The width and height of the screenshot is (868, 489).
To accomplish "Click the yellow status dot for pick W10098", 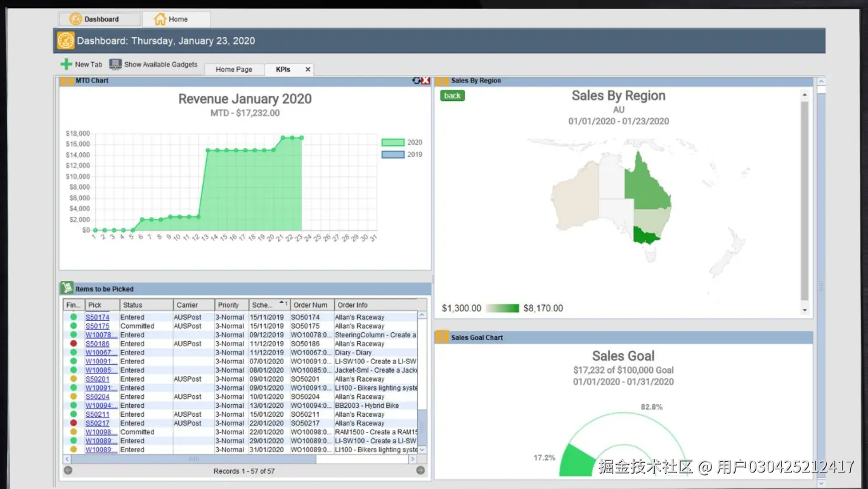I will (74, 432).
